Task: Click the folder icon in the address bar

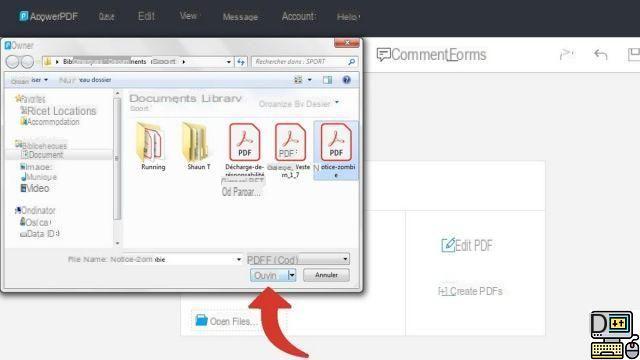Action: pos(48,62)
